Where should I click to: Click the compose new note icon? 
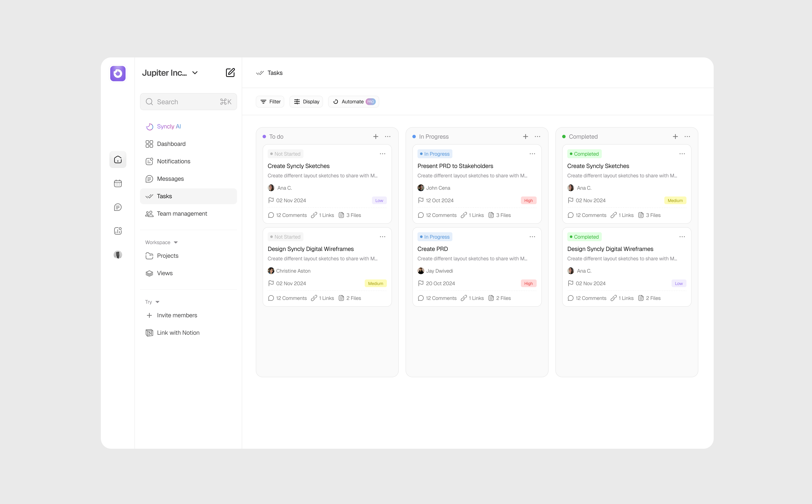click(x=230, y=73)
